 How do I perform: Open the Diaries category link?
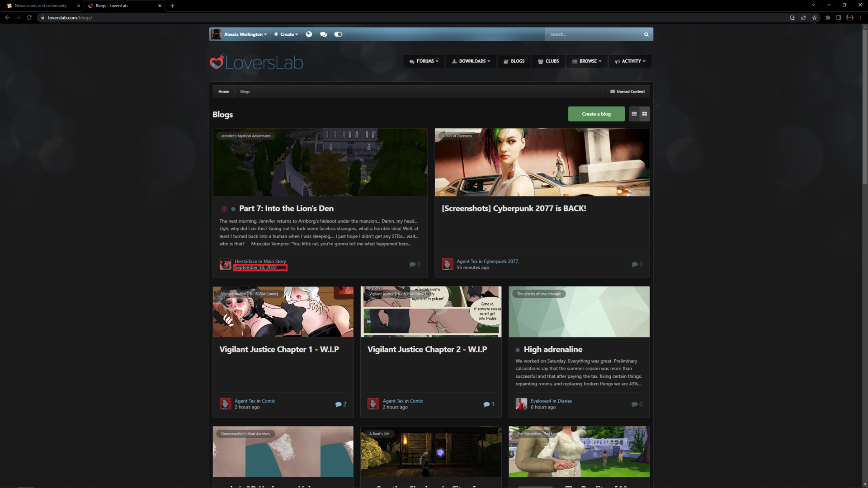[x=565, y=401]
